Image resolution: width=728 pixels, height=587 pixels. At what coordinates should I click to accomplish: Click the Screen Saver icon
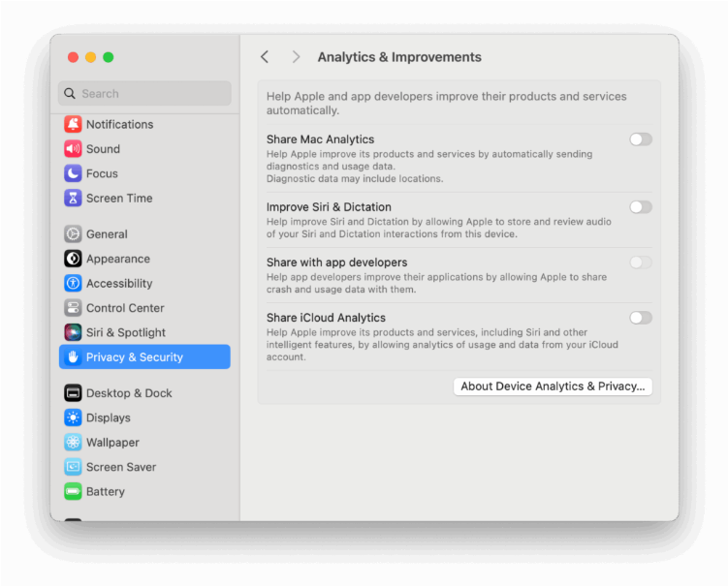click(73, 467)
